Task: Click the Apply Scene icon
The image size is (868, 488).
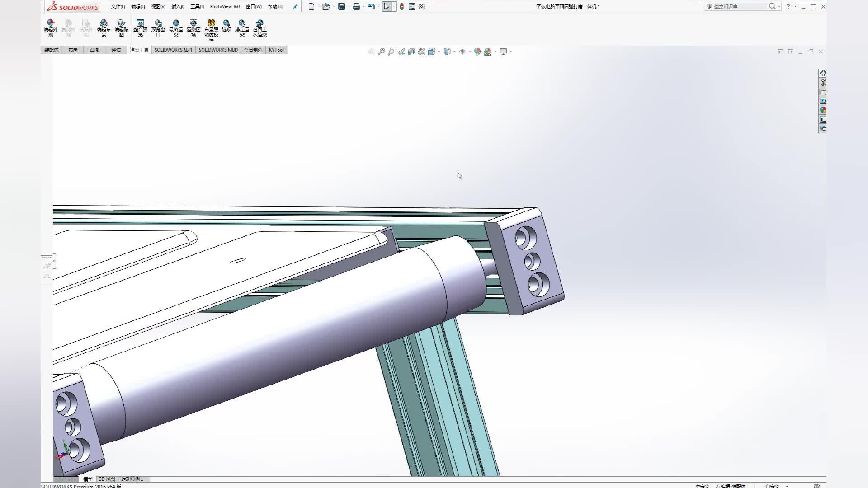Action: (488, 52)
